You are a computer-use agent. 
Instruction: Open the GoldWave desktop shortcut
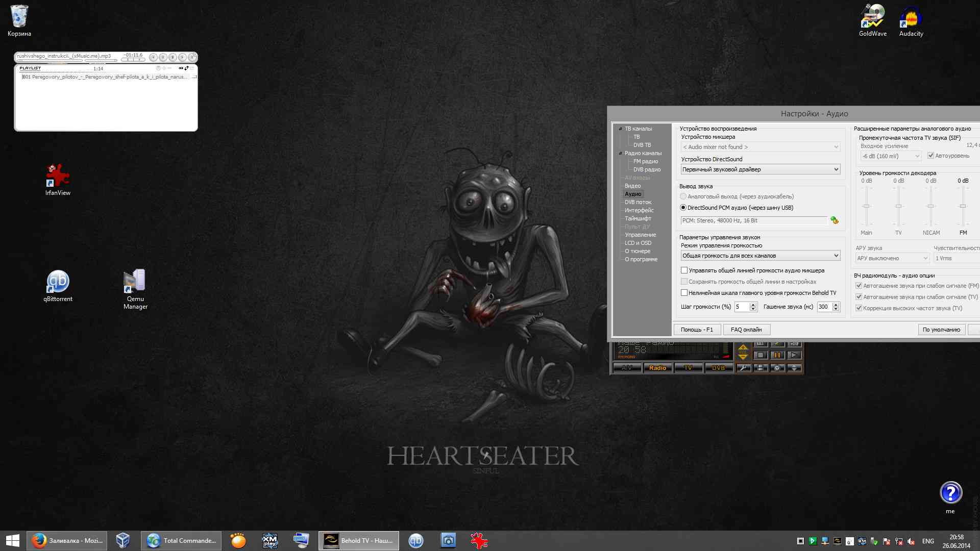tap(872, 21)
